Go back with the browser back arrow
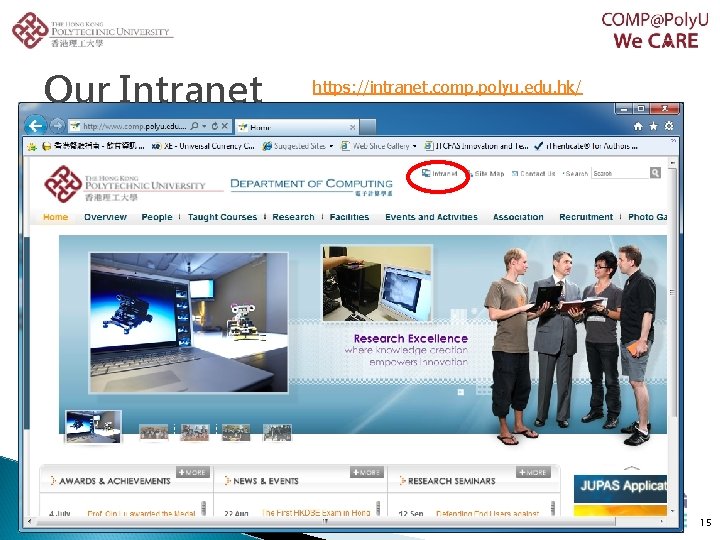Viewport: 720px width, 540px height. (x=35, y=125)
